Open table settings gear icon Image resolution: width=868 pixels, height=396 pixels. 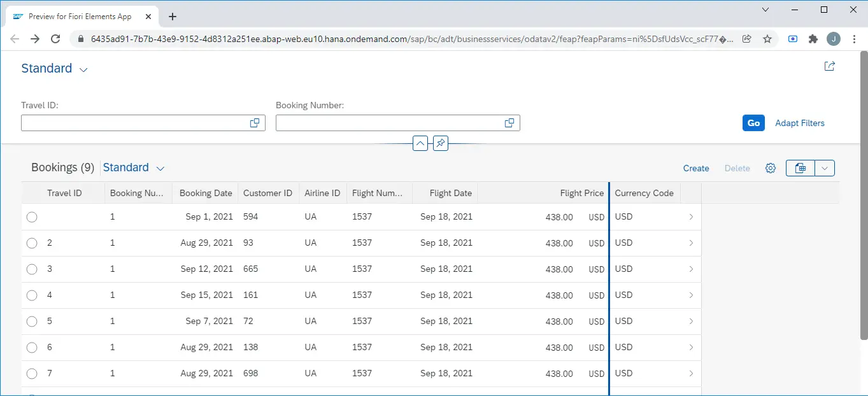(x=771, y=168)
